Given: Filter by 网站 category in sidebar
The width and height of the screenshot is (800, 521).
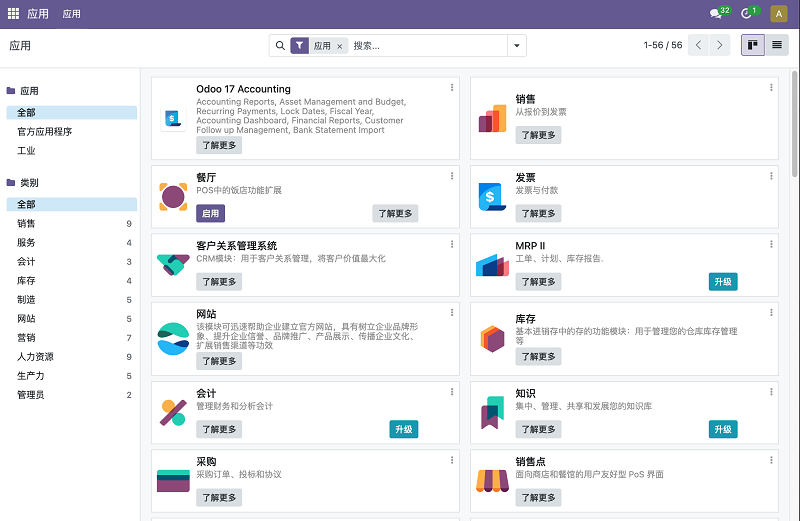Looking at the screenshot, I should [71, 318].
